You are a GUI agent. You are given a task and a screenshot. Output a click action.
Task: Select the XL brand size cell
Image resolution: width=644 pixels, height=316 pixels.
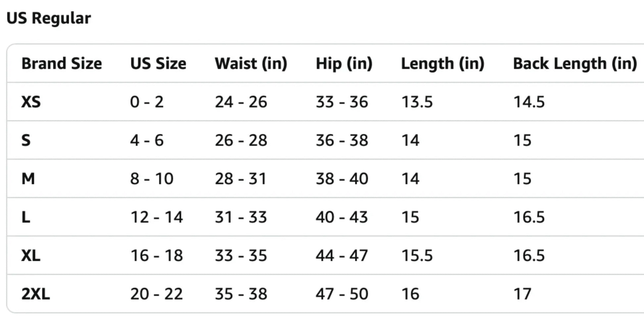[x=31, y=256]
